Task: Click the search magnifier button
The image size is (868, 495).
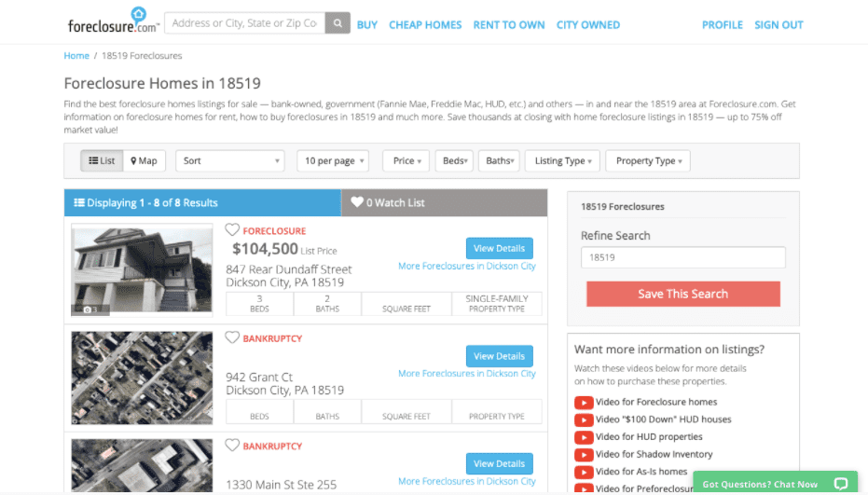Action: coord(338,23)
